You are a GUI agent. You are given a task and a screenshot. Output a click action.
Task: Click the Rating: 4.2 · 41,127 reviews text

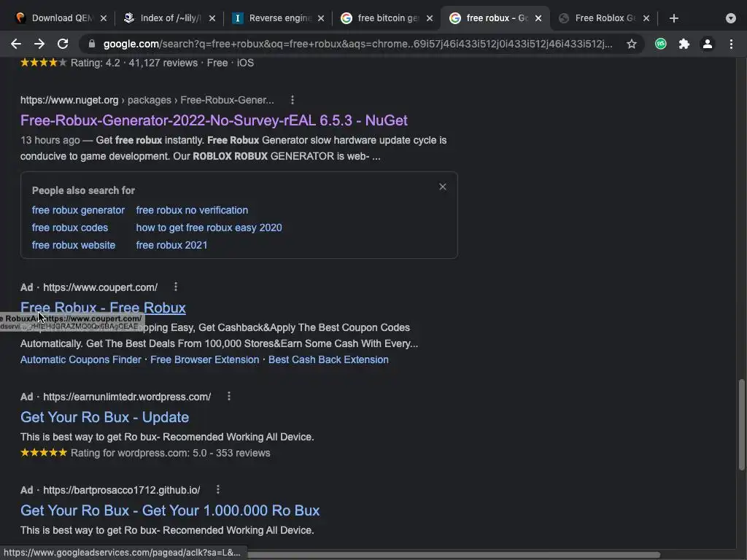coord(134,63)
